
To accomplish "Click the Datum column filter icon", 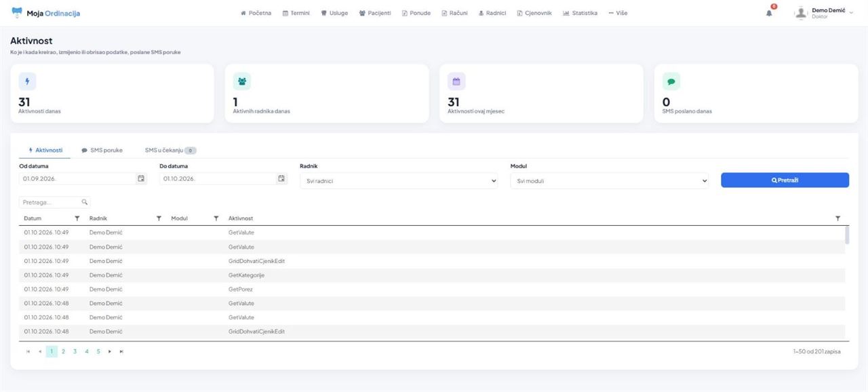I will pos(77,218).
